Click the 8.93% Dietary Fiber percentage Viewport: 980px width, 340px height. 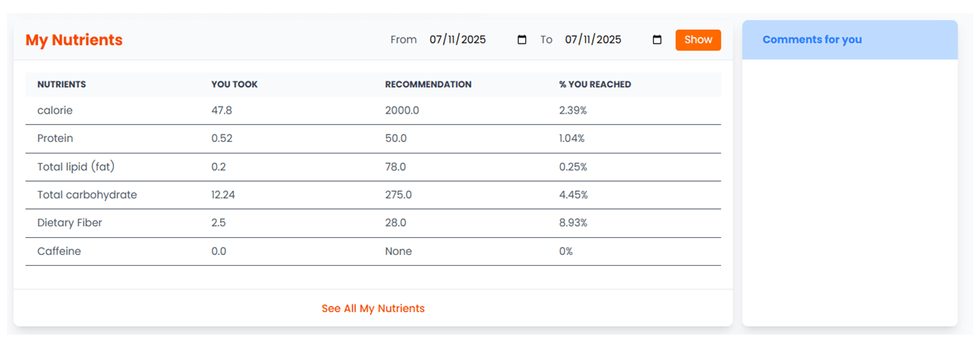point(573,223)
